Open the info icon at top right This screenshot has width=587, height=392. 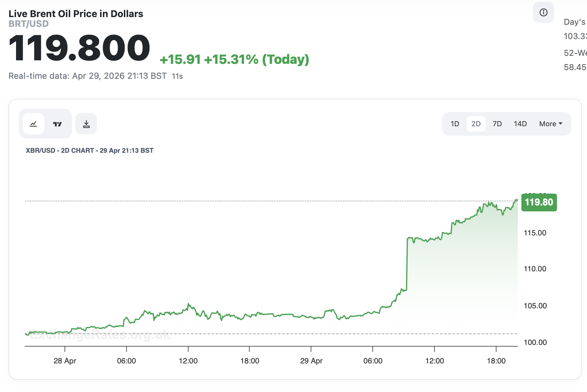click(x=543, y=13)
